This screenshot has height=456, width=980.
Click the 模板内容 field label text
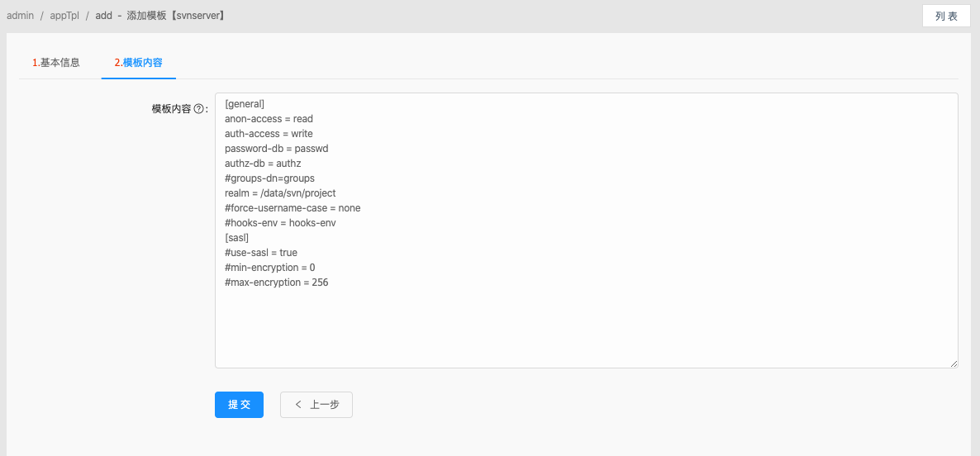tap(171, 109)
